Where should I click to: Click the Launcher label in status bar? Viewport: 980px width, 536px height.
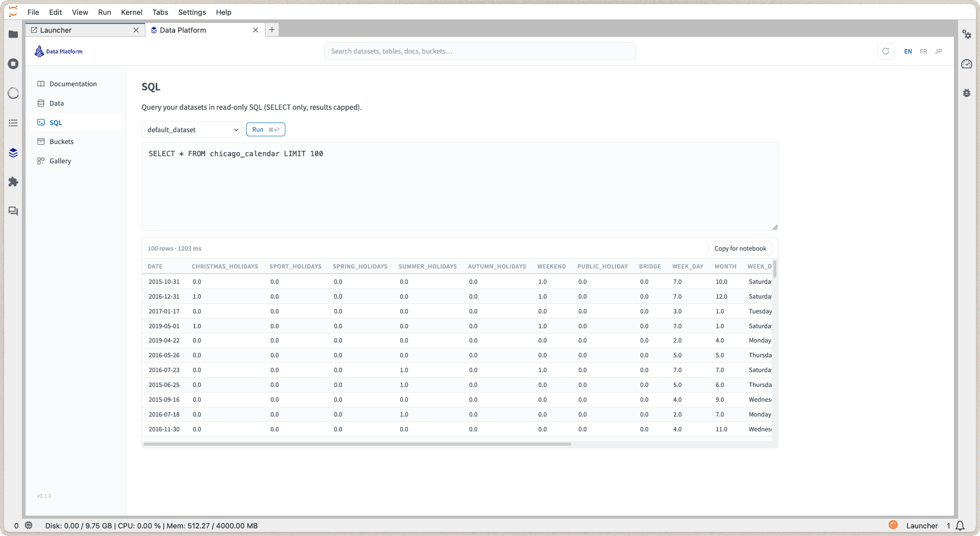click(922, 526)
